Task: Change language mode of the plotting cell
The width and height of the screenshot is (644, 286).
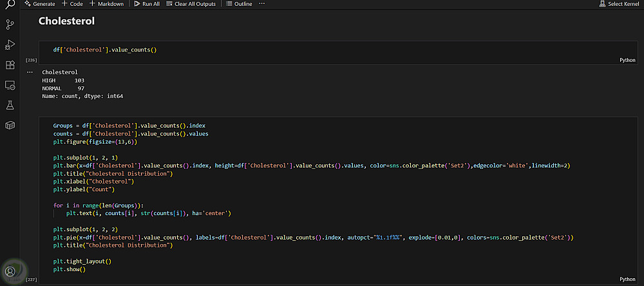Action: pyautogui.click(x=627, y=280)
